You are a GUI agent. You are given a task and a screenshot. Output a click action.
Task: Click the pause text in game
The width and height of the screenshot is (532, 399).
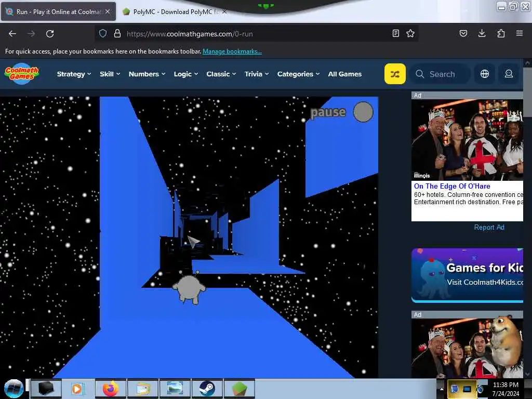coord(328,112)
